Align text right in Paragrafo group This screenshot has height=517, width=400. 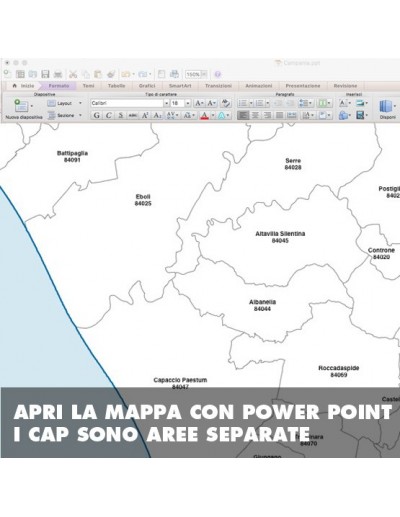(x=267, y=115)
